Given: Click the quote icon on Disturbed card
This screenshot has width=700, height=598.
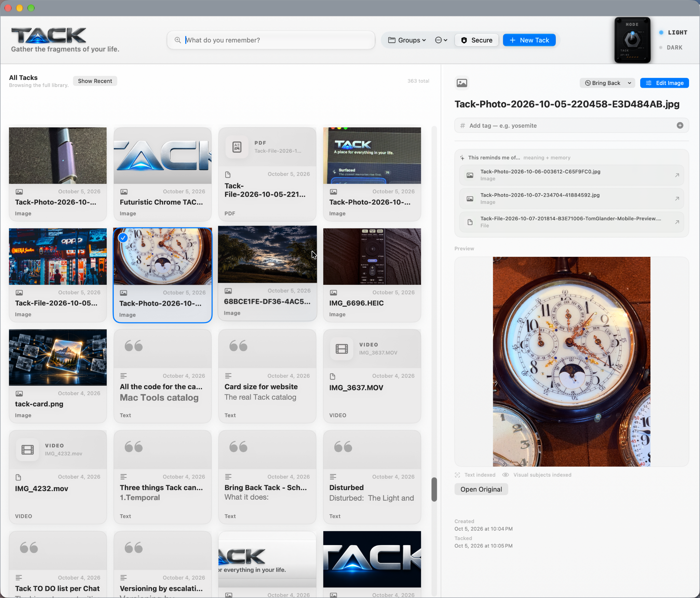Looking at the screenshot, I should coord(343,446).
